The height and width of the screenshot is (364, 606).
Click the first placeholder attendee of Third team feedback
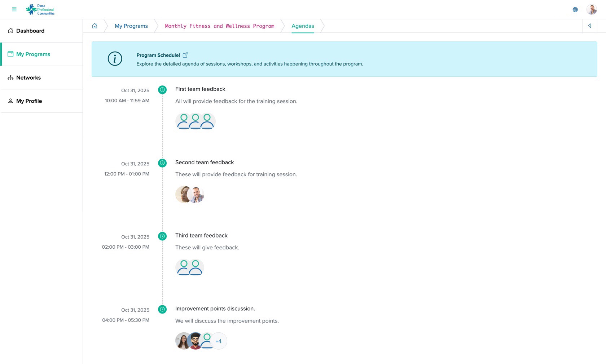(x=181, y=267)
